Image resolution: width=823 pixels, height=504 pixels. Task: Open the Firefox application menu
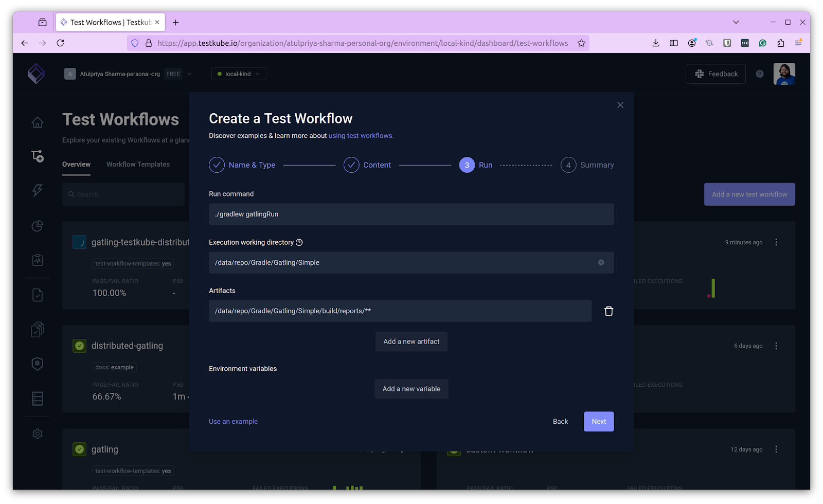798,43
